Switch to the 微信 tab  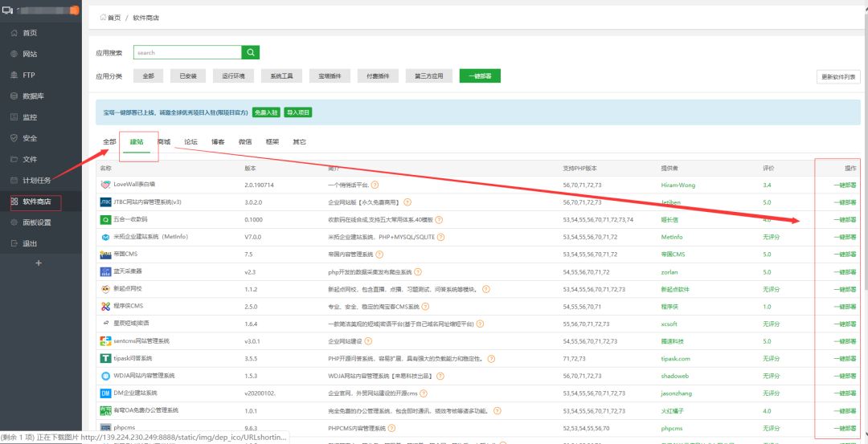click(x=245, y=142)
